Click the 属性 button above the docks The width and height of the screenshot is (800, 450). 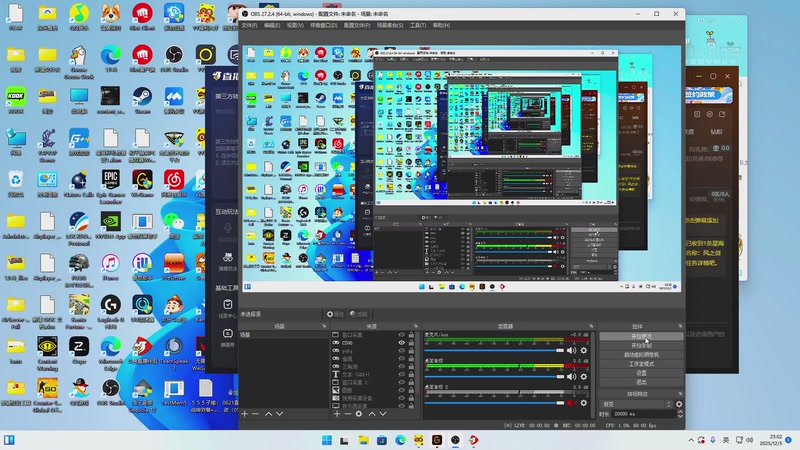click(x=335, y=314)
